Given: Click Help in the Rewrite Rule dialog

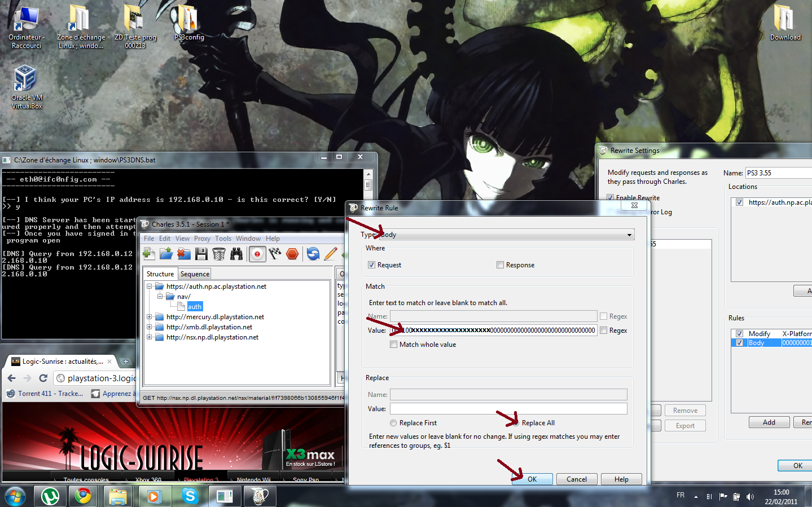Looking at the screenshot, I should 621,479.
